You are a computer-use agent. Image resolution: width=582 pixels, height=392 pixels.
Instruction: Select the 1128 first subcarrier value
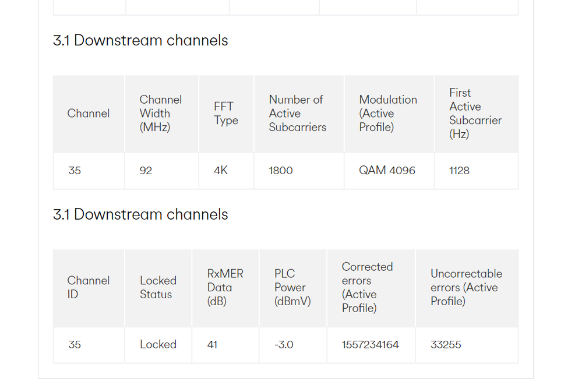click(x=459, y=171)
